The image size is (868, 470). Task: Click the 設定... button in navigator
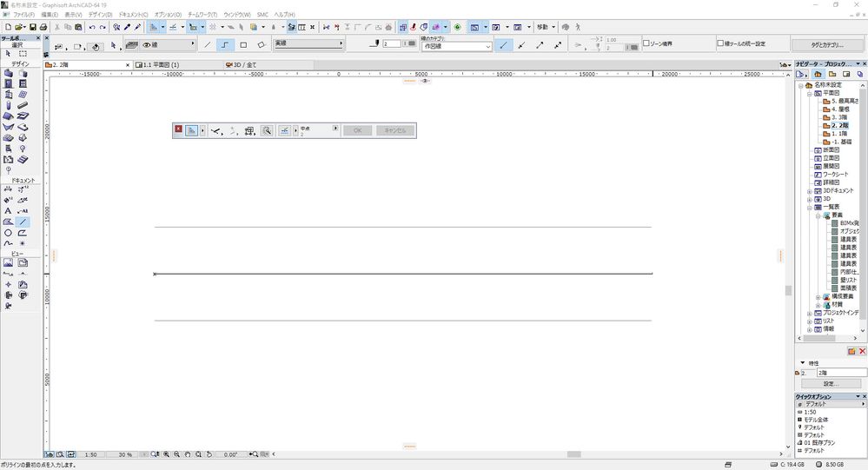pyautogui.click(x=831, y=384)
